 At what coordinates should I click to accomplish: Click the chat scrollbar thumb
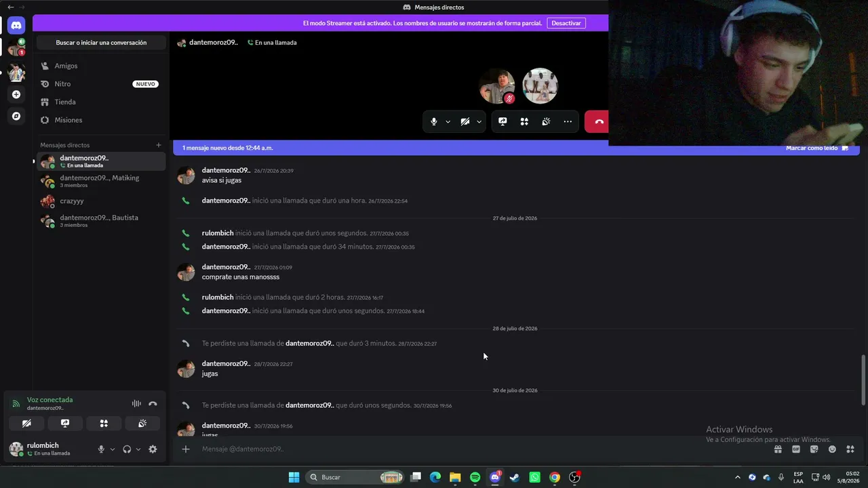click(x=863, y=379)
